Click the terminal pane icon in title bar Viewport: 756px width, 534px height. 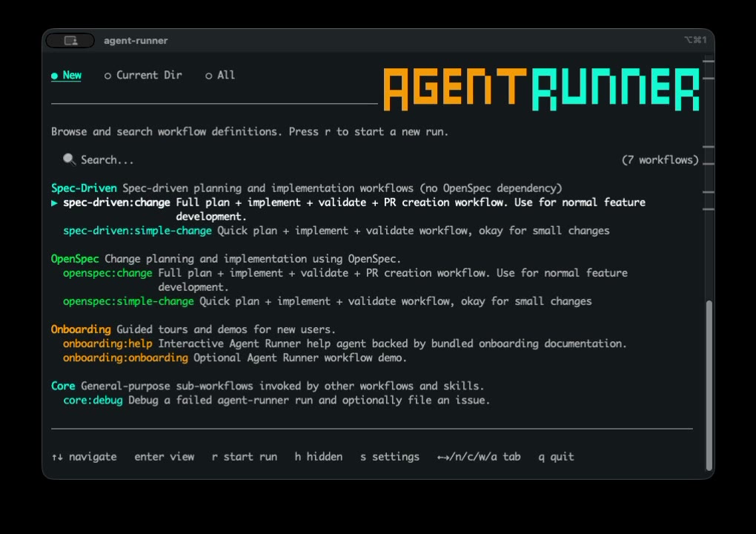click(70, 41)
